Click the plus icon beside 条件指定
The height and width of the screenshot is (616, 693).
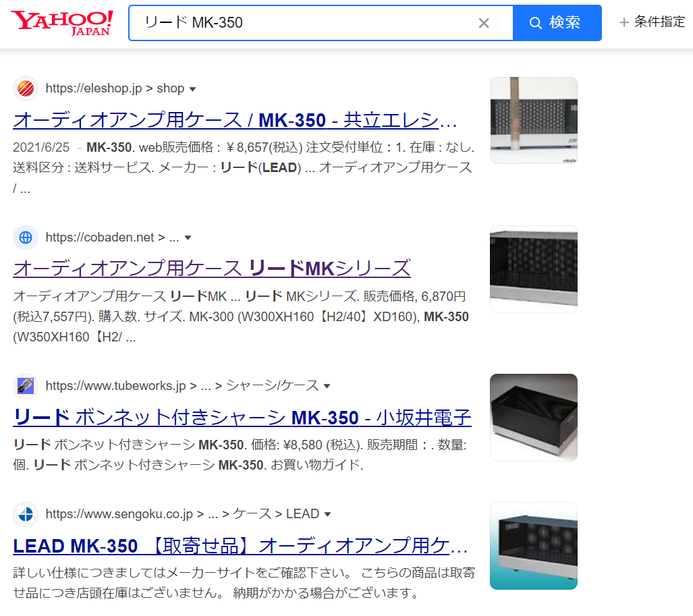(x=623, y=22)
